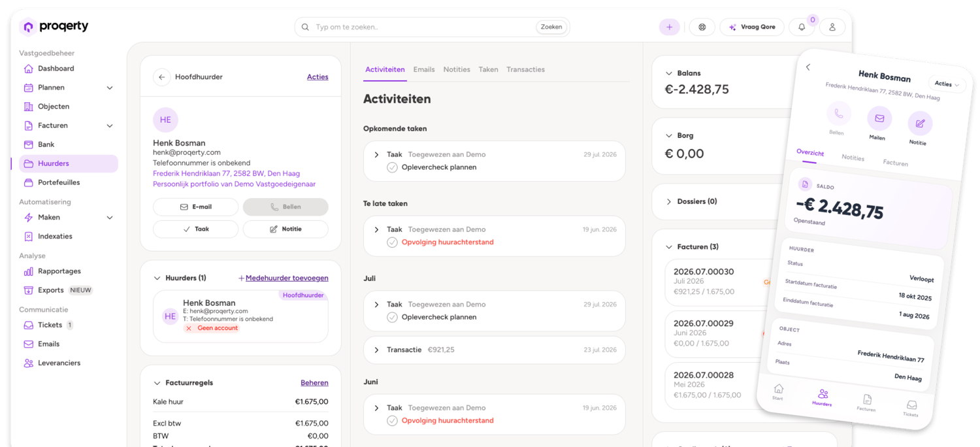Click the purple plus button in header

[x=669, y=27]
